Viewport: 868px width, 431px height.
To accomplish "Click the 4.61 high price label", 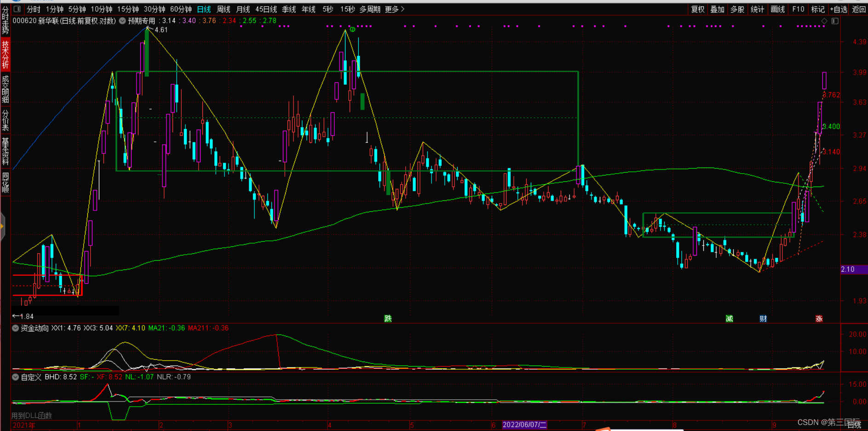I will pyautogui.click(x=161, y=30).
